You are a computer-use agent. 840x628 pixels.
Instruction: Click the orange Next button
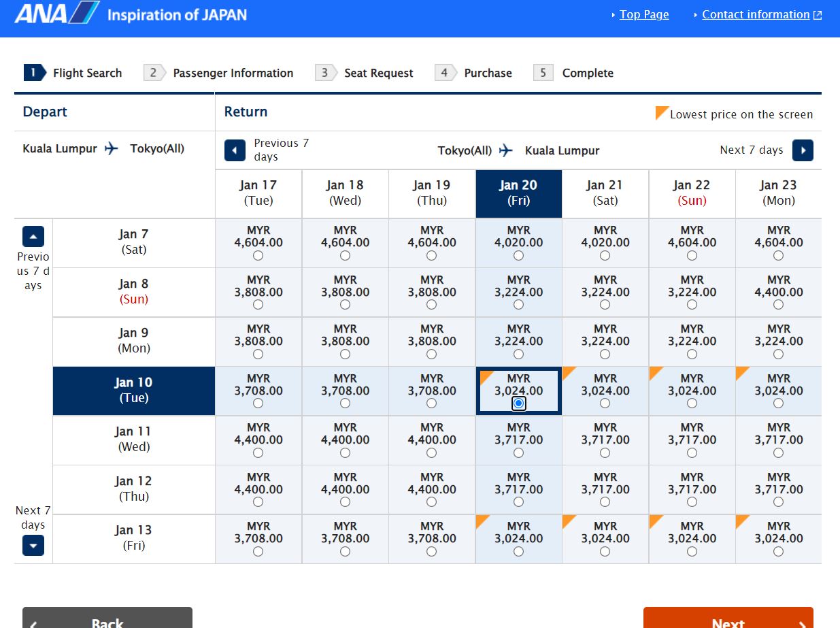(728, 618)
